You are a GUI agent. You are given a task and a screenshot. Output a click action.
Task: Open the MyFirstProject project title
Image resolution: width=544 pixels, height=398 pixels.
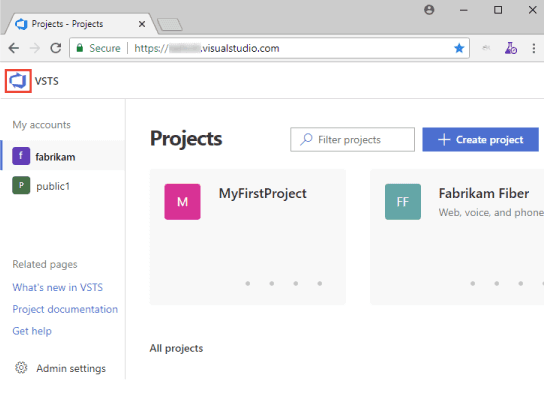click(263, 194)
